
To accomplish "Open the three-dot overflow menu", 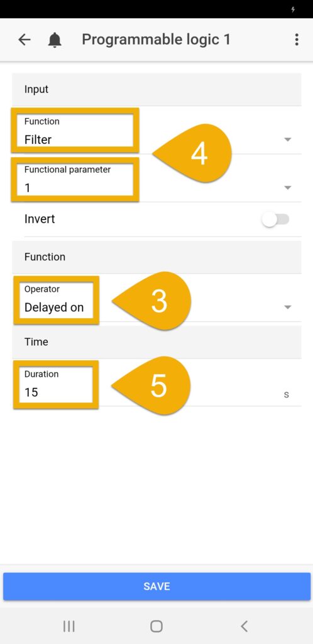I will pyautogui.click(x=296, y=40).
